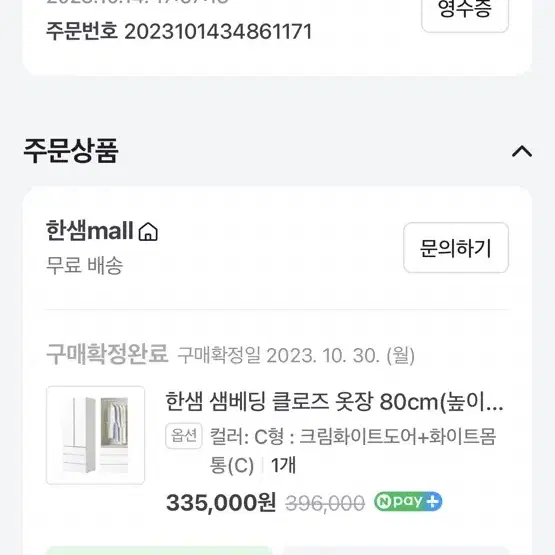Viewport: 555px width, 555px height.
Task: Click the 주문번호 order number text
Action: point(179,31)
